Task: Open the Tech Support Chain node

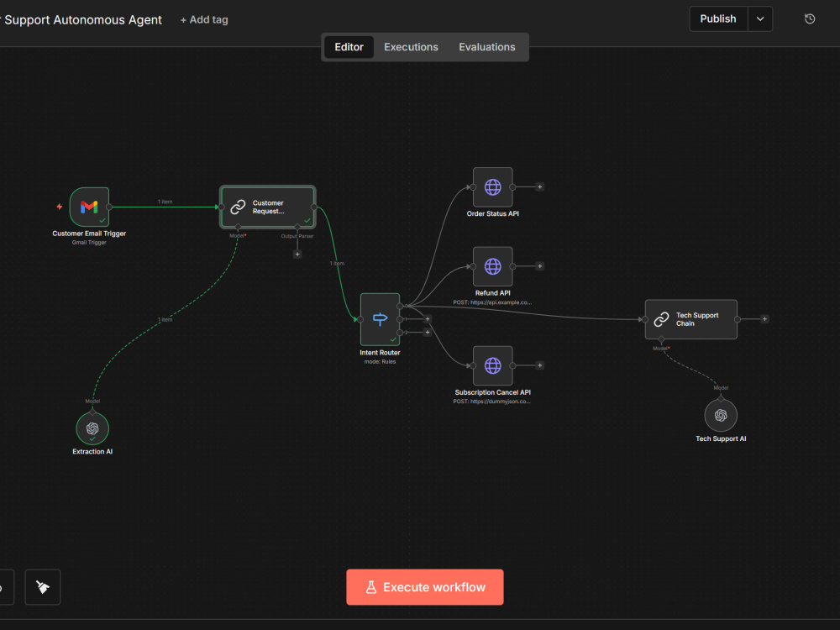Action: pos(691,319)
